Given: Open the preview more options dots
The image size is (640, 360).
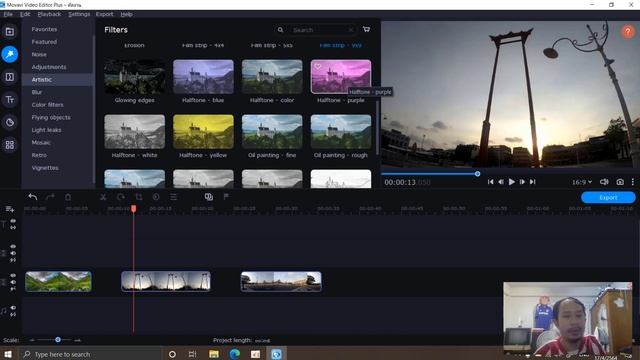Looking at the screenshot, I should pyautogui.click(x=633, y=182).
